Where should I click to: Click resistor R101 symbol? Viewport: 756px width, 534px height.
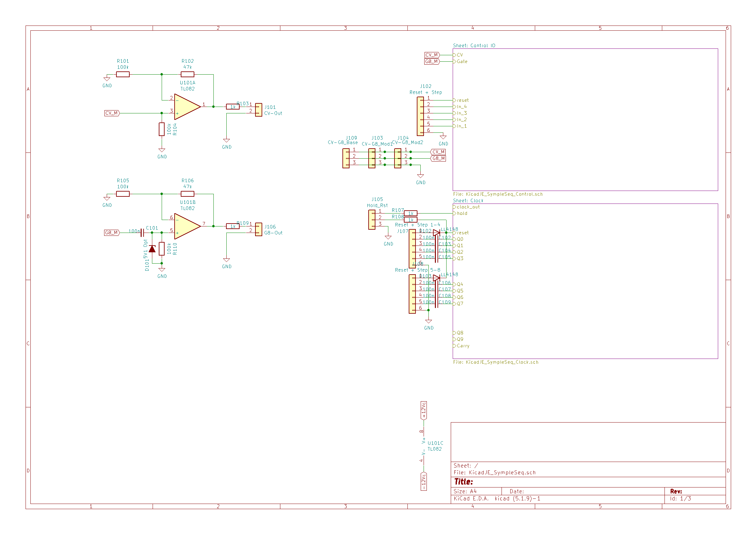pyautogui.click(x=123, y=74)
